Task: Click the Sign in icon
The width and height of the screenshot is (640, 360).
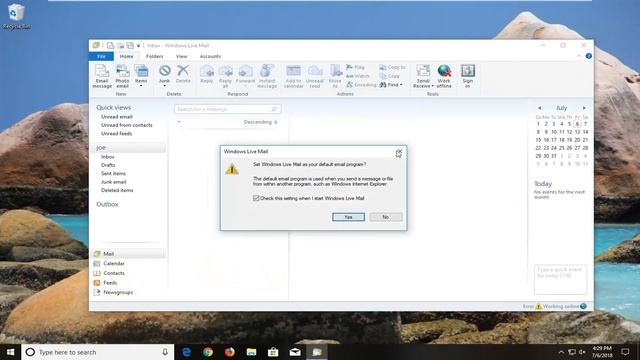Action: pyautogui.click(x=468, y=76)
